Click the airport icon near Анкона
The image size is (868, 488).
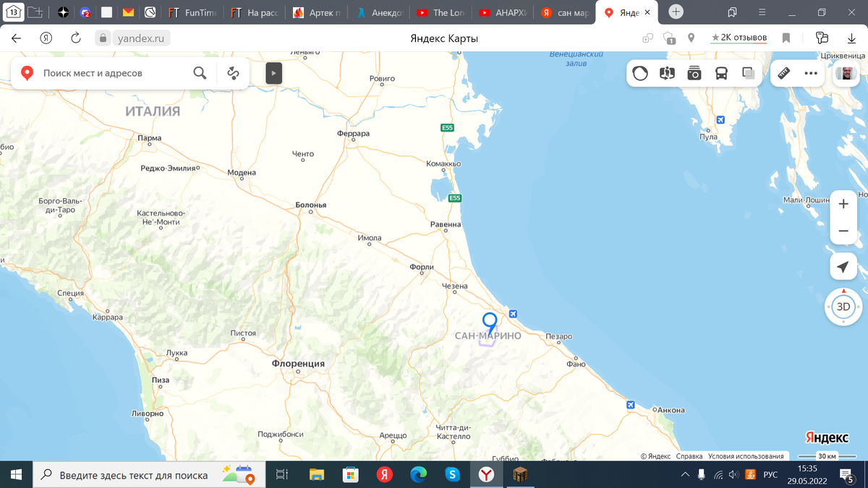click(x=630, y=404)
